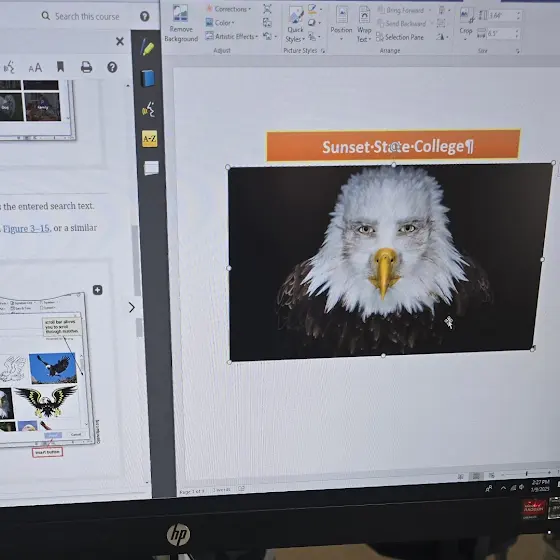Click the family thumbnail in upper figure
The image size is (560, 560).
42,107
